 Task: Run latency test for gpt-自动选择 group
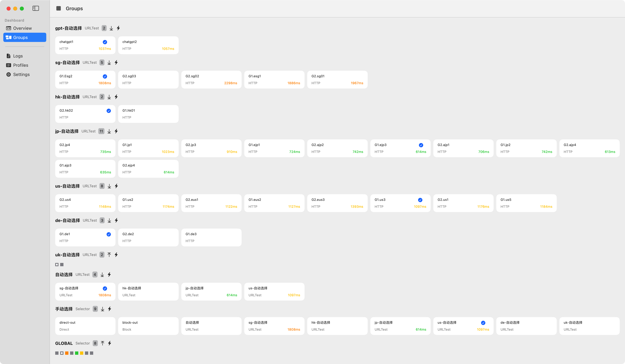coord(118,28)
